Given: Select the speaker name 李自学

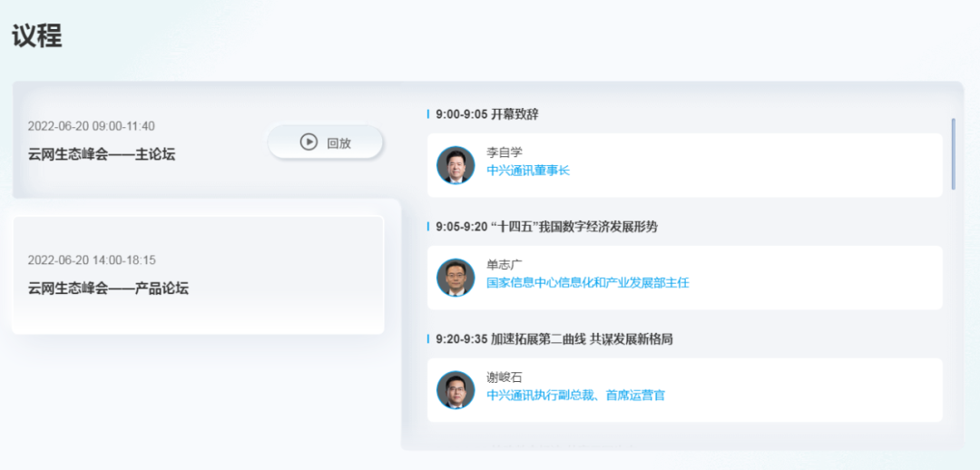Looking at the screenshot, I should 505,152.
